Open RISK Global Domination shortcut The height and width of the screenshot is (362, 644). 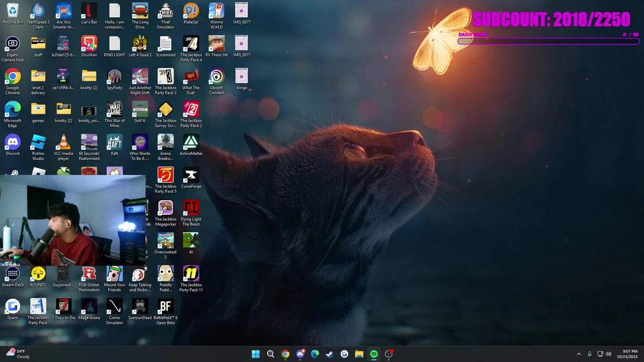tap(89, 279)
